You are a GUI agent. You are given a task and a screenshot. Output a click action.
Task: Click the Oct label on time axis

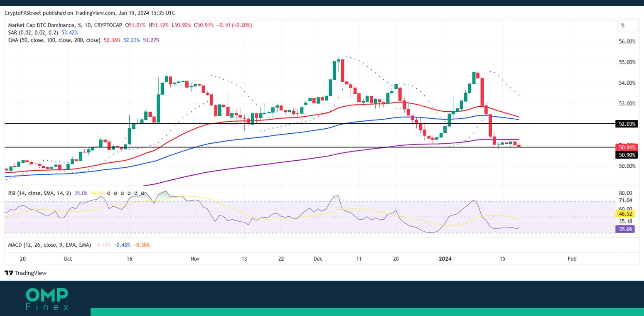pos(68,259)
